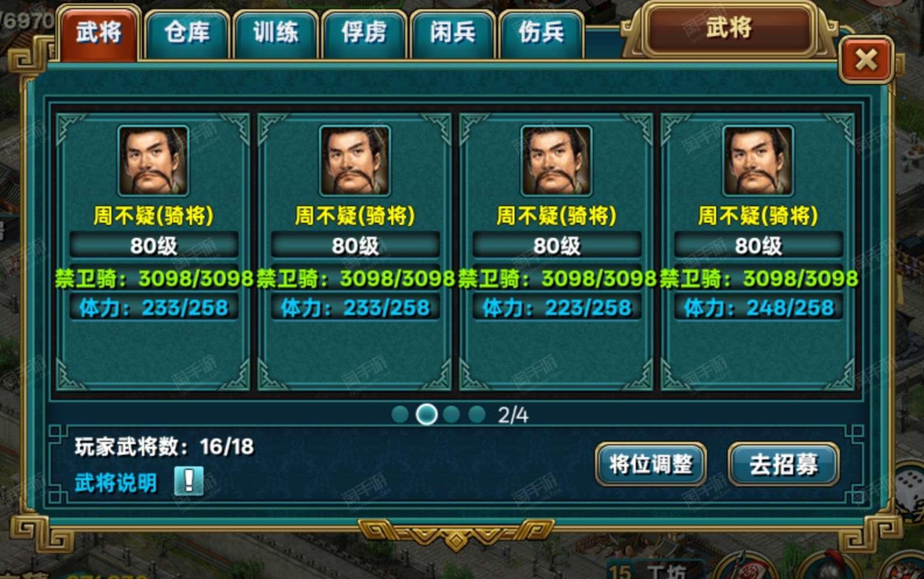The height and width of the screenshot is (579, 924).
Task: Go to the first page dot
Action: (400, 415)
